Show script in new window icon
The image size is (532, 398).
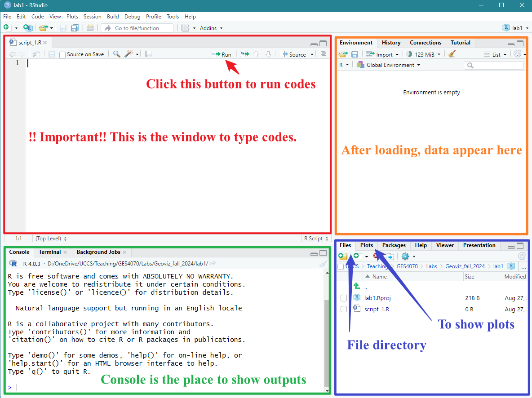36,54
